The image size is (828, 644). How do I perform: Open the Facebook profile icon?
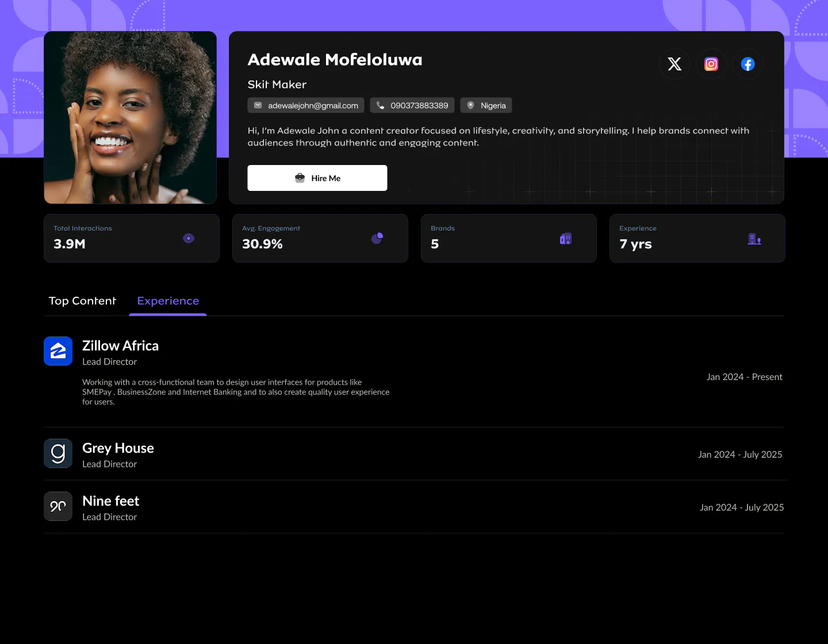pyautogui.click(x=747, y=64)
